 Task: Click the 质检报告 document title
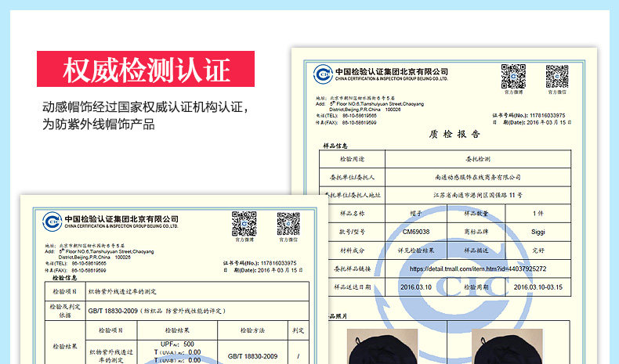(x=454, y=135)
